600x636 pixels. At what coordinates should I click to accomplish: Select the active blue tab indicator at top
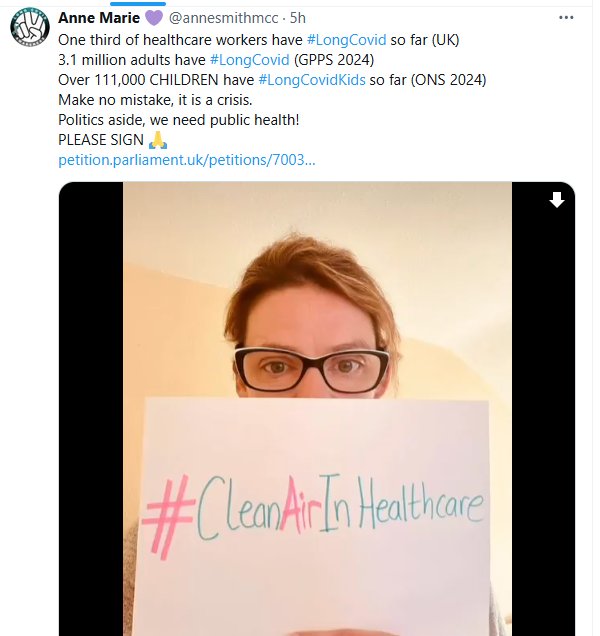pos(138,4)
